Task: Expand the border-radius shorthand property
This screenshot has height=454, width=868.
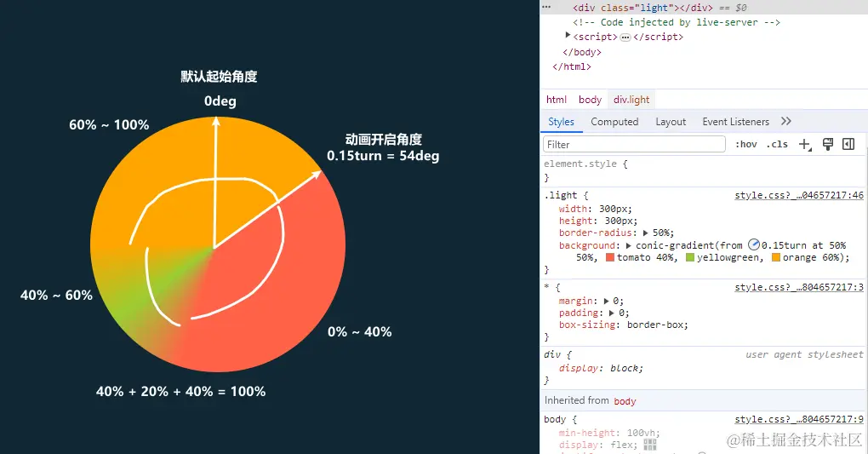Action: (645, 233)
